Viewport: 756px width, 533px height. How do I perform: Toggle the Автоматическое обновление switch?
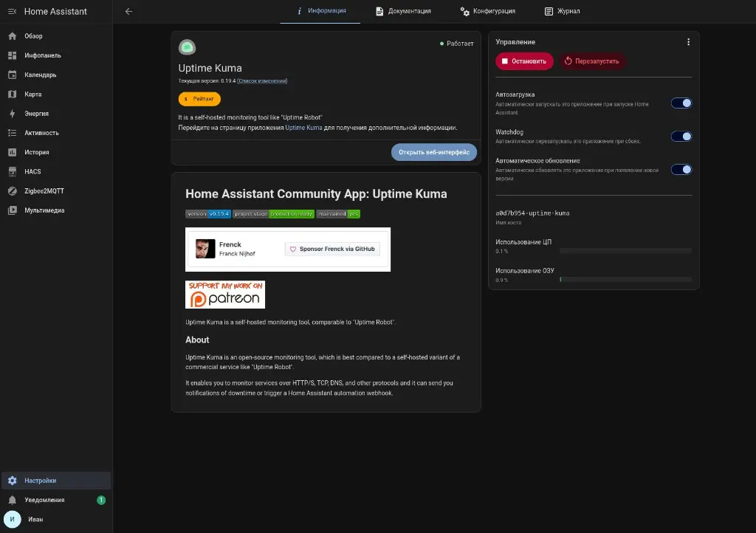click(681, 169)
